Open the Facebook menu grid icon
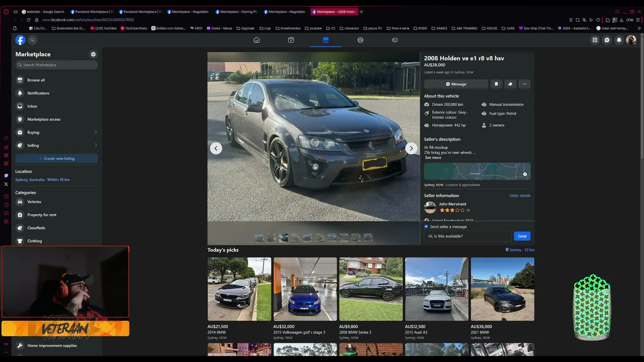Viewport: 644px width, 362px height. [595, 40]
